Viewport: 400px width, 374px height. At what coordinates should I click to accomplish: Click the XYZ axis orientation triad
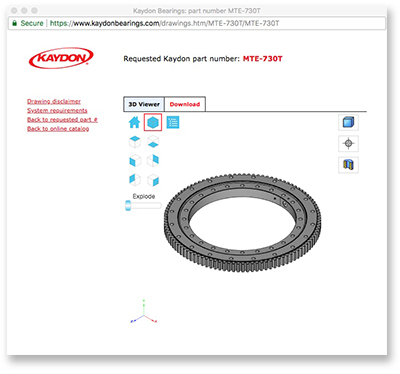(x=143, y=312)
